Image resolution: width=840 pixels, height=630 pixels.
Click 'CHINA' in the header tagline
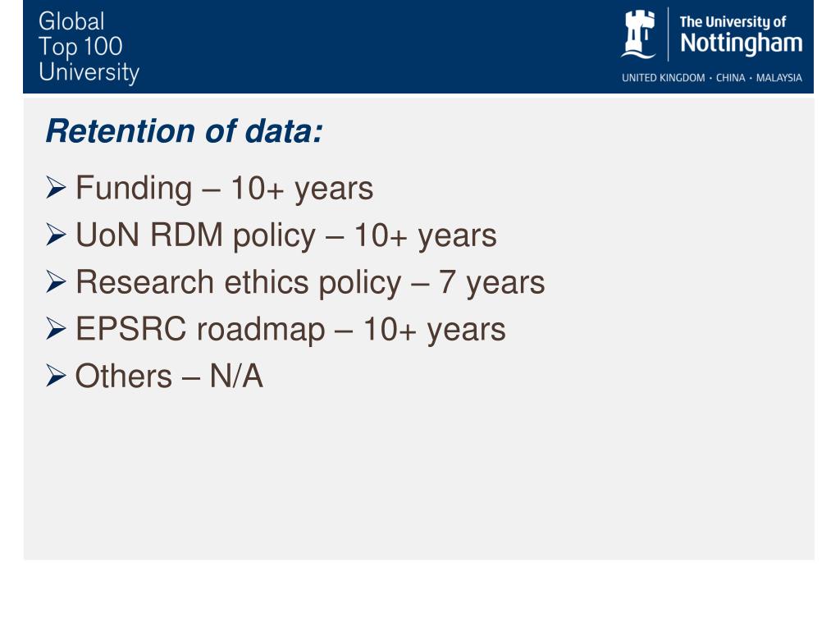(731, 78)
